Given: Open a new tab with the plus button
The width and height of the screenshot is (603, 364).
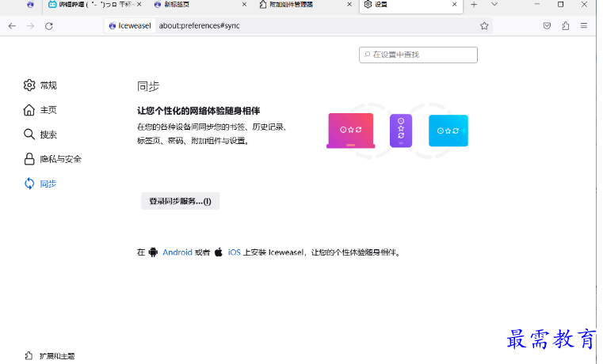Looking at the screenshot, I should (474, 5).
